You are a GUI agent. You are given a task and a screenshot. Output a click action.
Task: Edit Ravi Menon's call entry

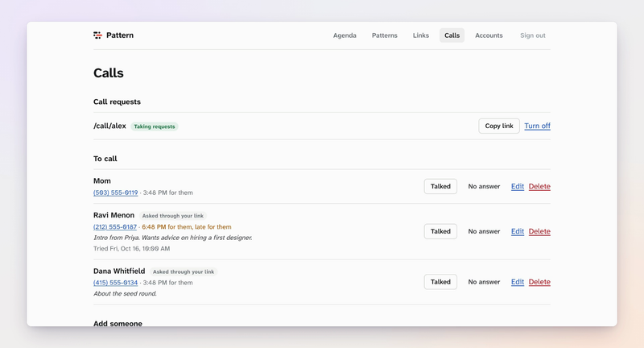[x=518, y=231]
